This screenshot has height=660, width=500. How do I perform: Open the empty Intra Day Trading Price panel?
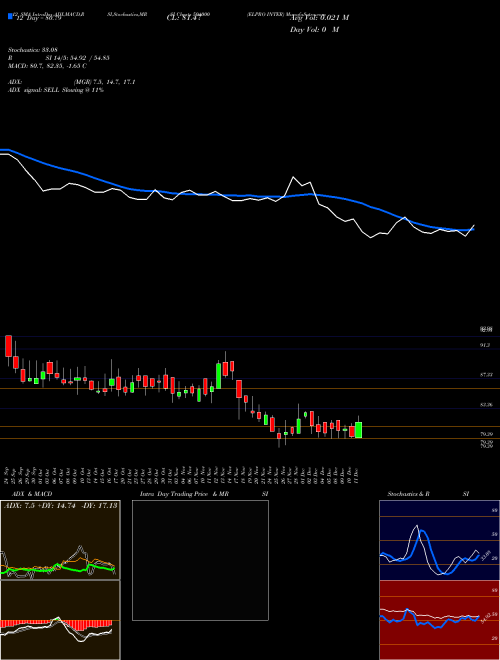click(x=200, y=560)
